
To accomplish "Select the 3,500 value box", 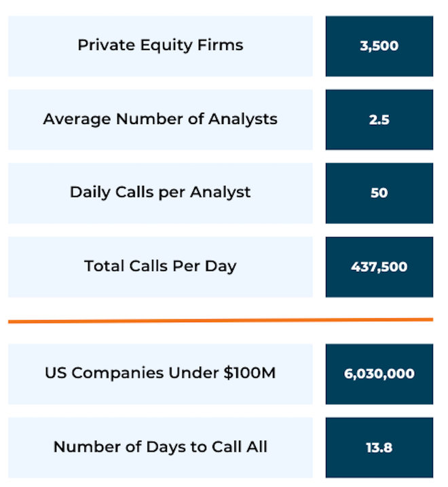I will 379,46.
